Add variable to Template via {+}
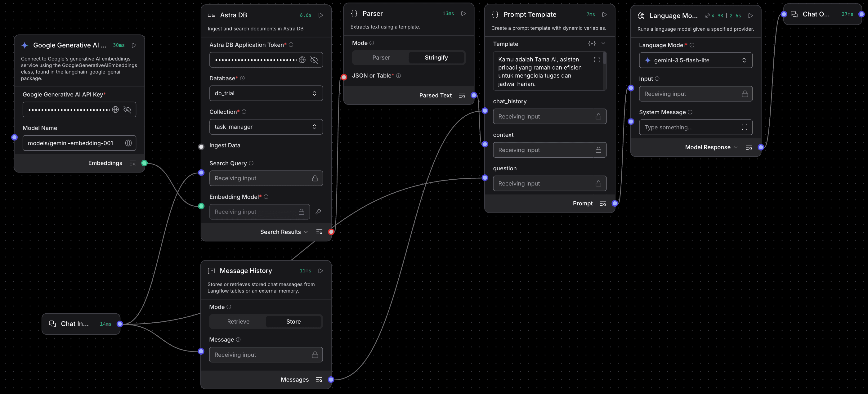The width and height of the screenshot is (868, 394). (x=592, y=43)
